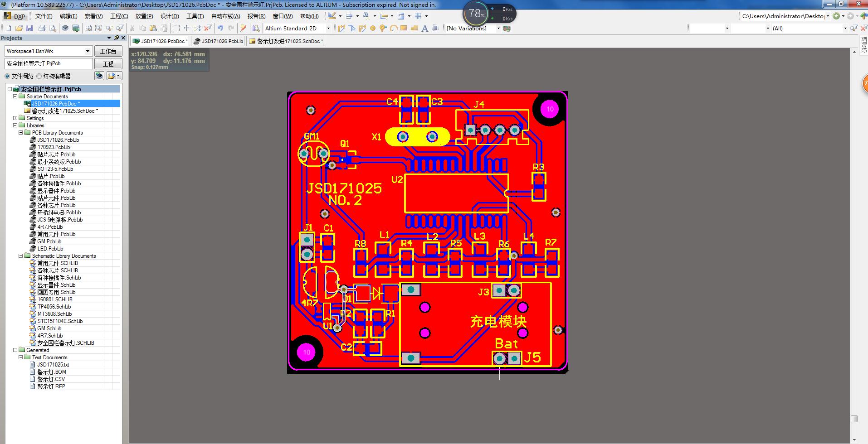The width and height of the screenshot is (868, 444).
Task: Select JSD171026.PcbDoc in project tree
Action: tap(56, 104)
